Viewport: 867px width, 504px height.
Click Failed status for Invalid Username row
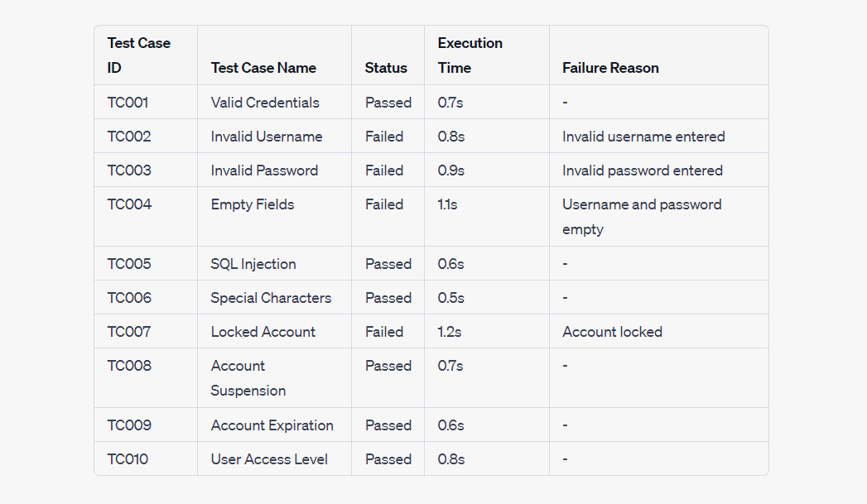[384, 137]
